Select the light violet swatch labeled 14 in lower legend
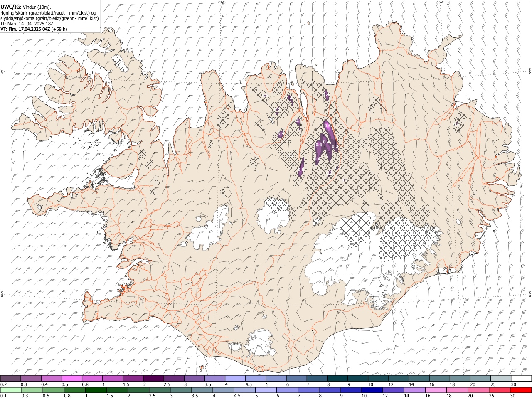Viewport: 532px width, 399px height. pos(414,390)
